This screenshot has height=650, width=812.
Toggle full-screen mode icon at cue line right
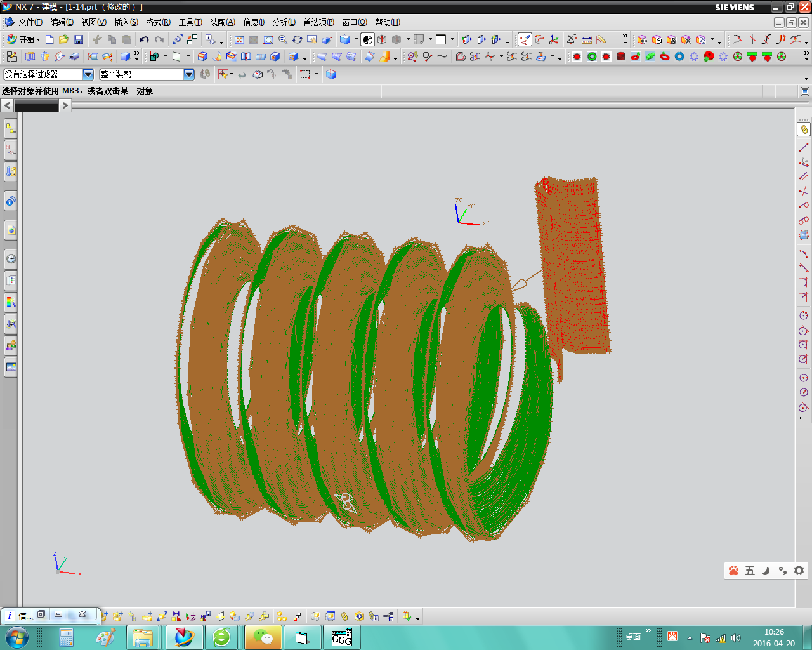point(804,91)
